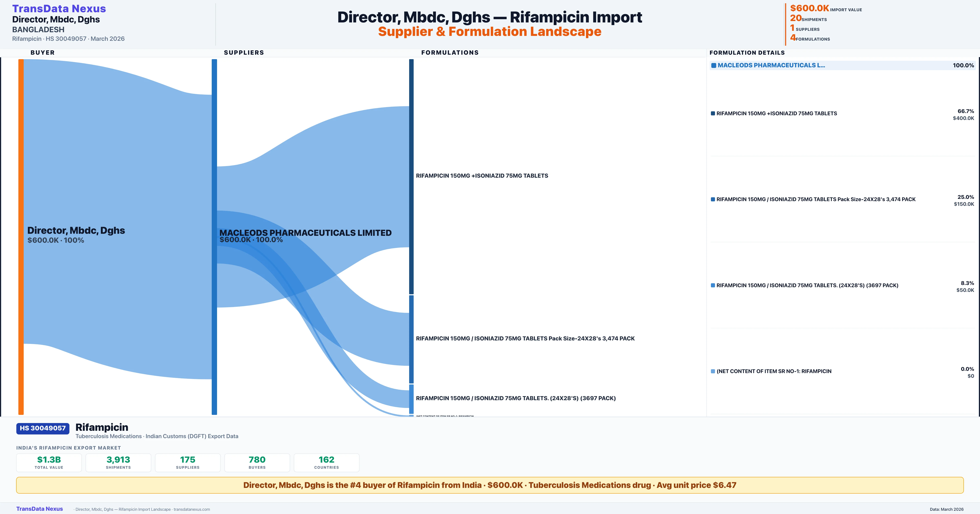Viewport: 980px width, 514px height.
Task: Open the TransData Nexus footer link
Action: click(x=40, y=509)
